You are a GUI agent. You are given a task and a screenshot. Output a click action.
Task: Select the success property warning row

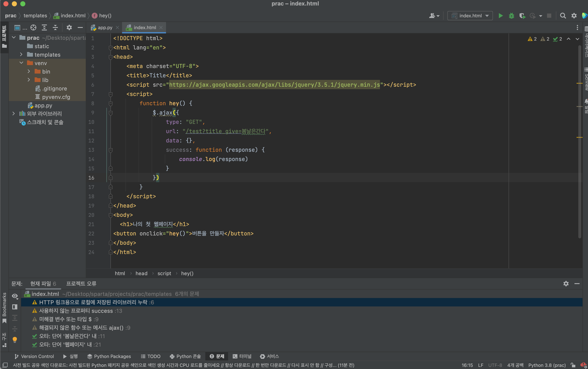(x=302, y=311)
